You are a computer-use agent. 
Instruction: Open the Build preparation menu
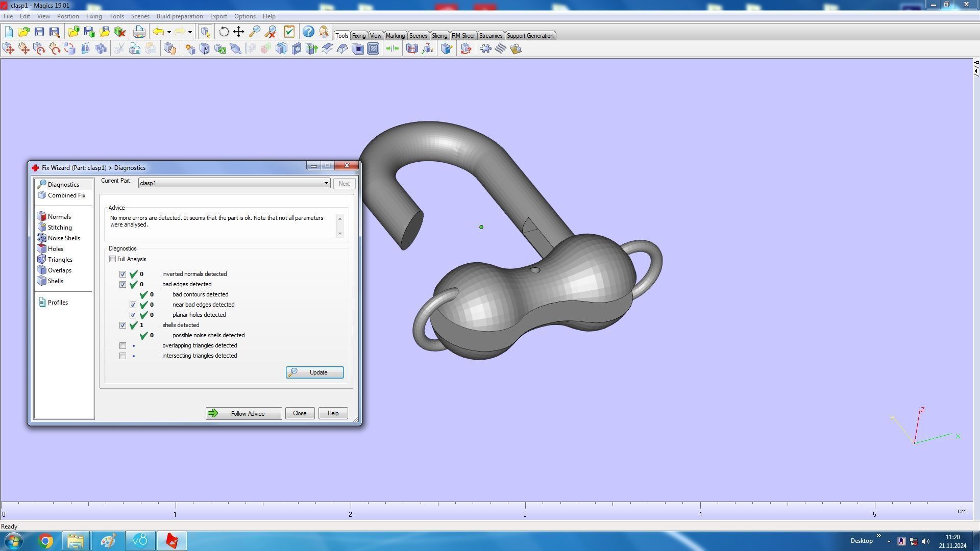pos(179,16)
